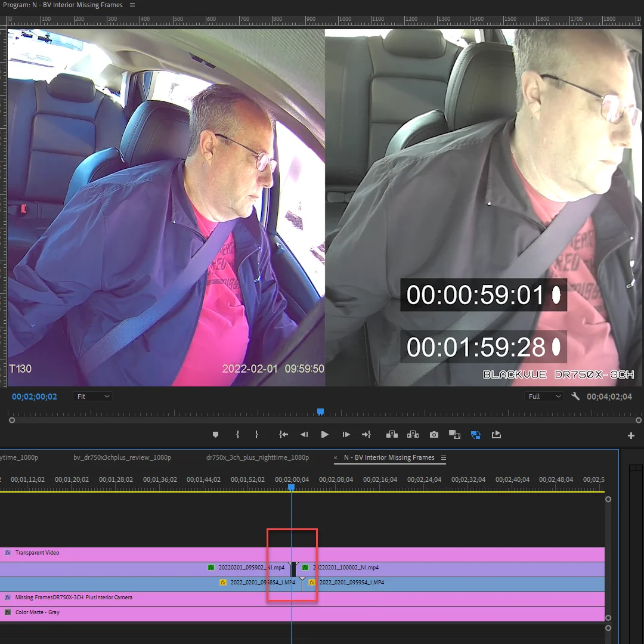This screenshot has height=644, width=644.
Task: Switch to the dr750x_3ch_plus_nighttime_1080p sequence tab
Action: (258, 457)
